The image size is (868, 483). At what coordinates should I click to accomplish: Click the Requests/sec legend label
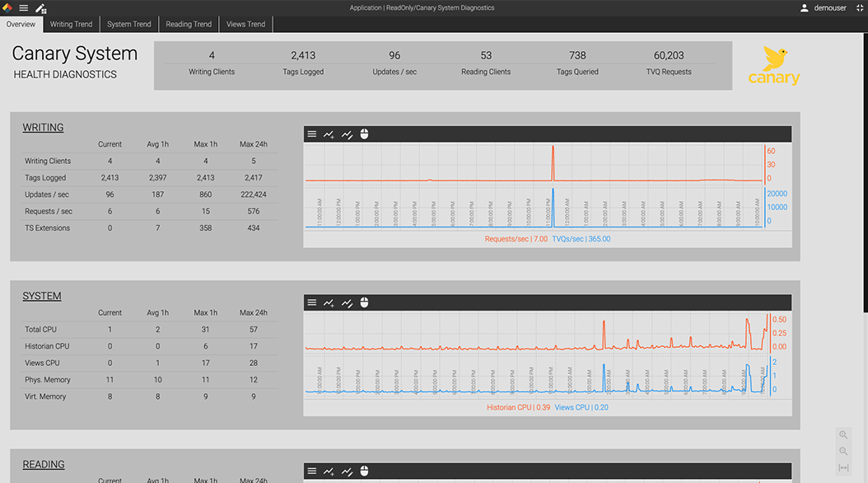[x=516, y=239]
